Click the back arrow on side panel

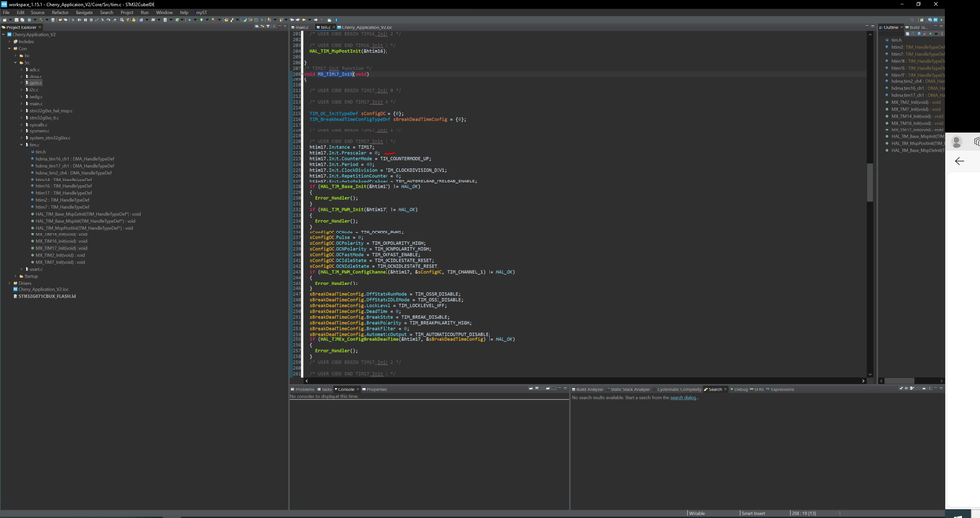pos(959,161)
